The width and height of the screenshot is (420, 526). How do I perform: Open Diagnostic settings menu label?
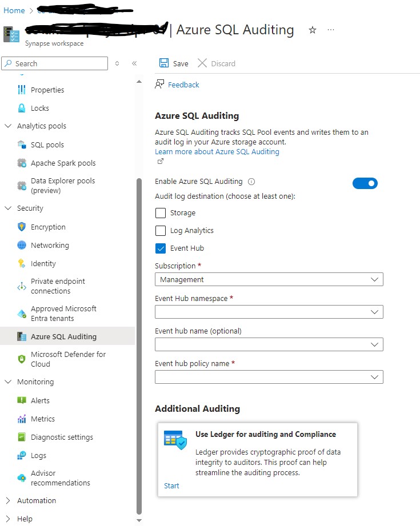tap(62, 437)
